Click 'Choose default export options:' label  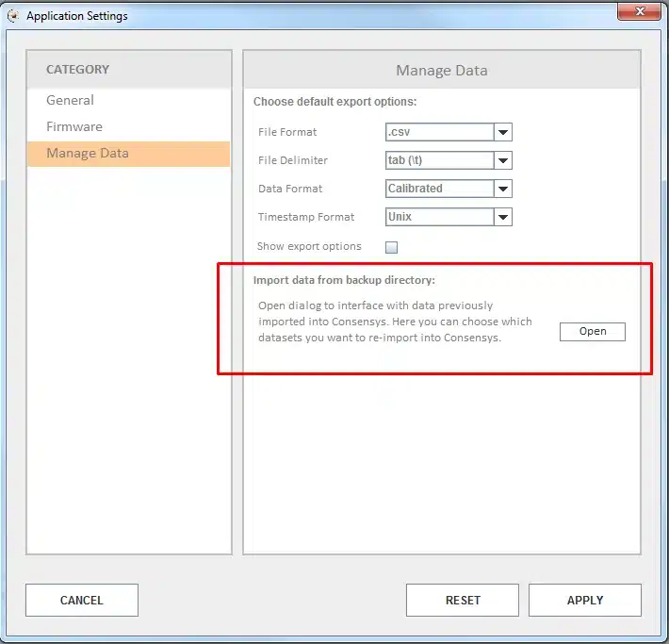[334, 102]
